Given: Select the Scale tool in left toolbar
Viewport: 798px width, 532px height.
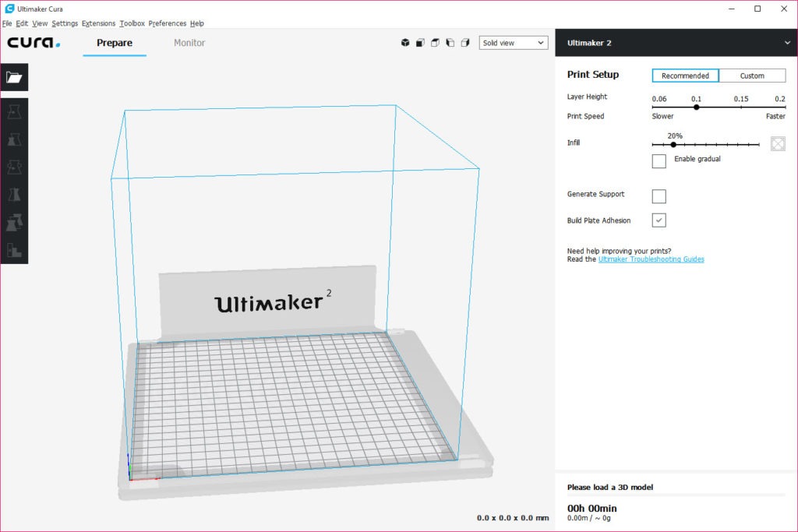Looking at the screenshot, I should point(14,140).
